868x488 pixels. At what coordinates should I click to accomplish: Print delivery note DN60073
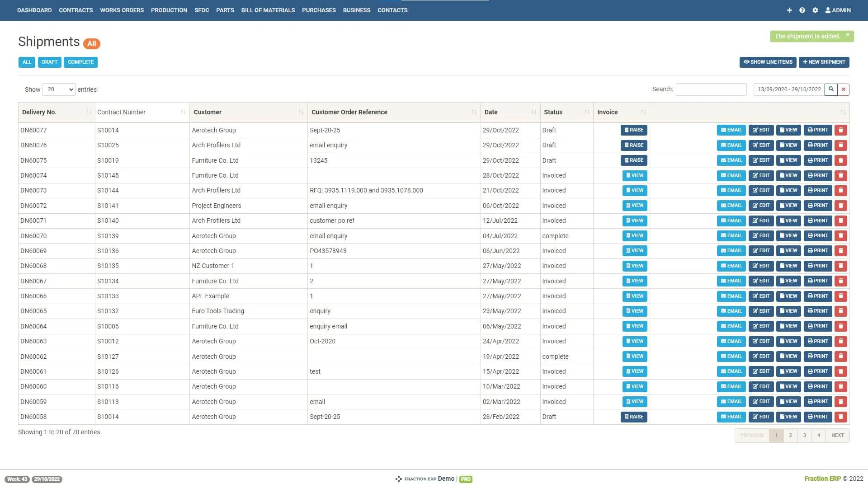tap(817, 191)
